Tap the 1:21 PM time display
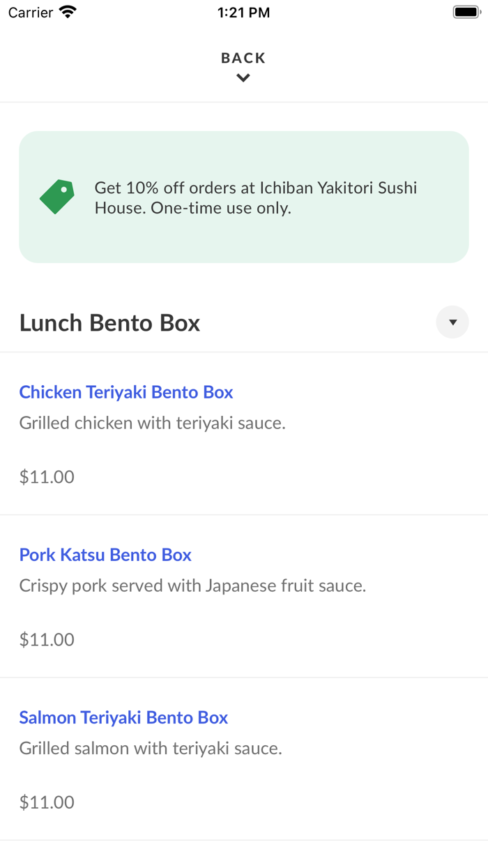 243,11
